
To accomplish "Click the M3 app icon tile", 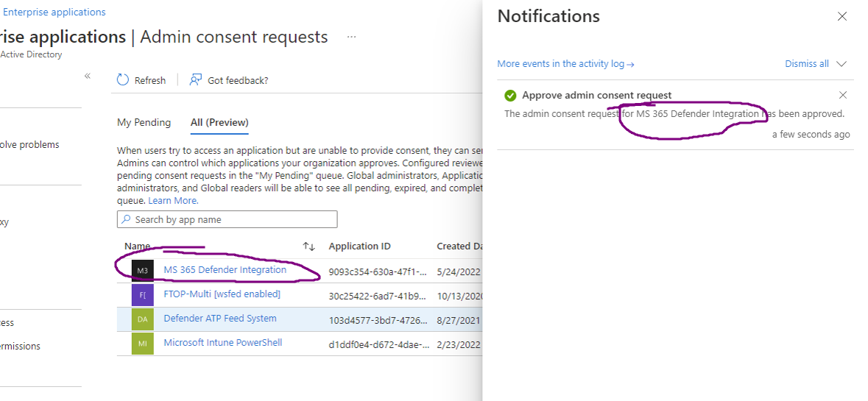I will click(142, 271).
